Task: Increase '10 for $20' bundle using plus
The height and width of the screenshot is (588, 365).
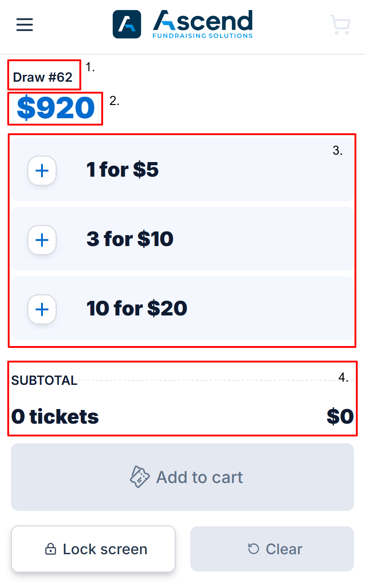Action: [x=42, y=310]
